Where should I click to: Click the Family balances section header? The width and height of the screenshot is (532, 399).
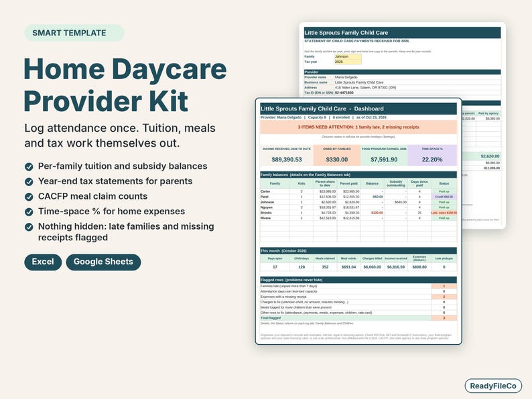(x=358, y=175)
